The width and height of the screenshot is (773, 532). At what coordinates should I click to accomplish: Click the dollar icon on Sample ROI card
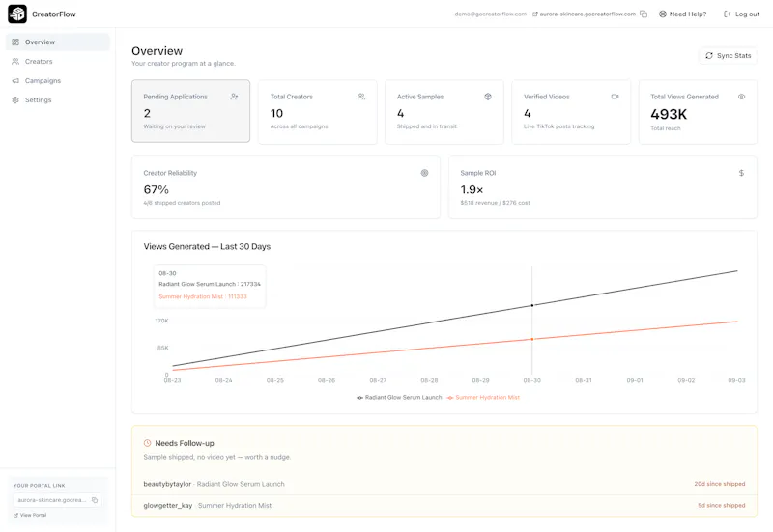coord(741,173)
